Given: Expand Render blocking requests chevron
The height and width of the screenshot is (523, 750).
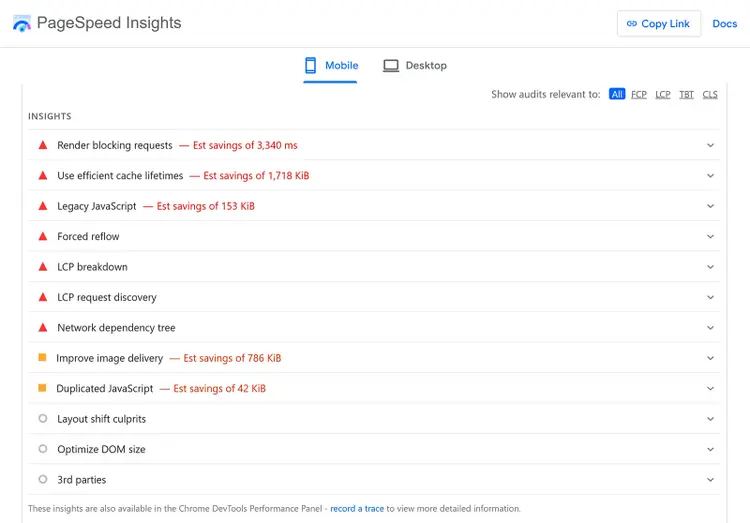Looking at the screenshot, I should [x=710, y=145].
